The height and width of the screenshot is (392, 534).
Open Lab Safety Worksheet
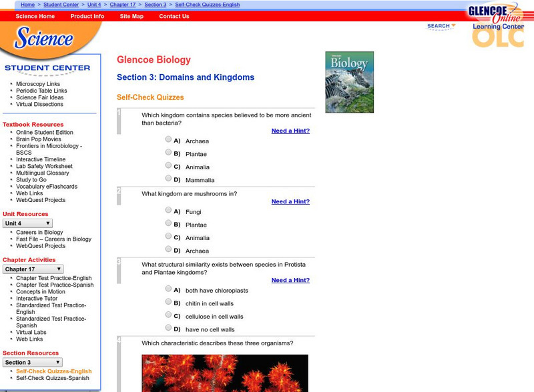(44, 166)
